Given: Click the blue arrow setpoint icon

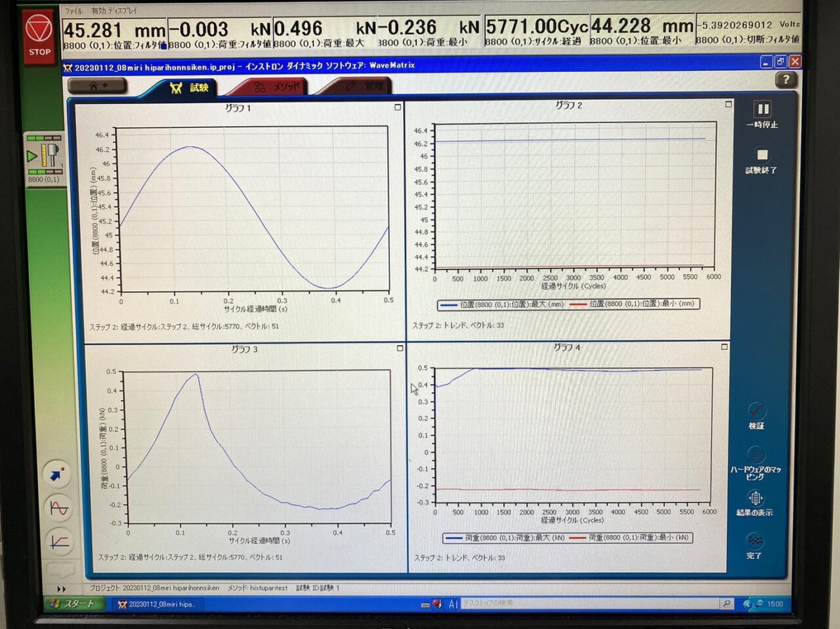Looking at the screenshot, I should tap(58, 474).
